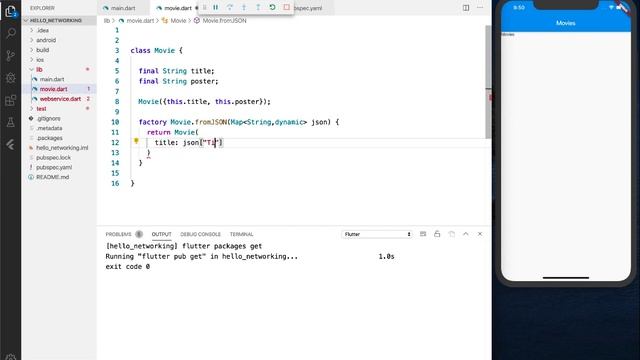This screenshot has width=640, height=360.
Task: Split the editor to the right
Action: [466, 8]
